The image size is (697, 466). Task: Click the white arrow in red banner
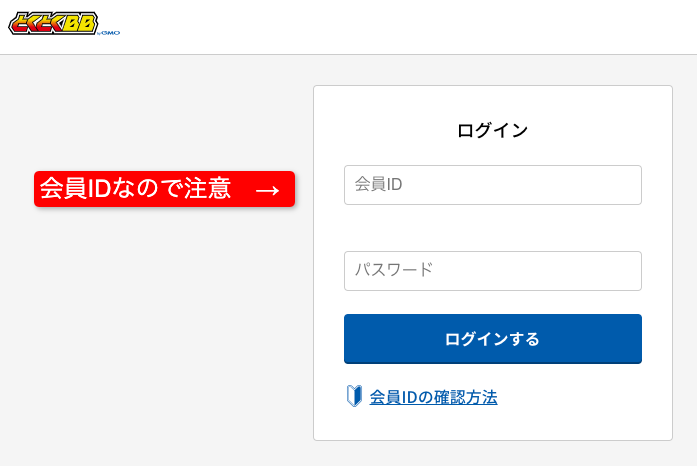pyautogui.click(x=268, y=191)
